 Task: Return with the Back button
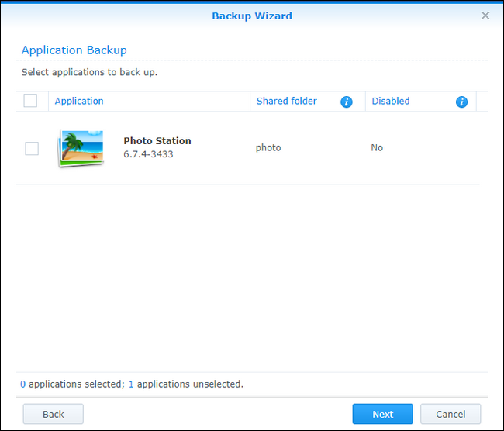tap(53, 414)
